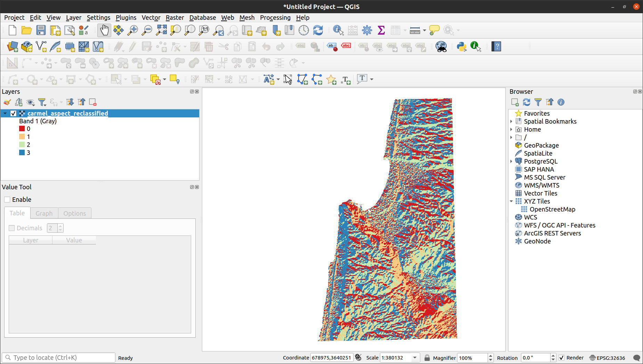Open the Statistical Summary sigma icon
The width and height of the screenshot is (643, 364).
click(381, 31)
